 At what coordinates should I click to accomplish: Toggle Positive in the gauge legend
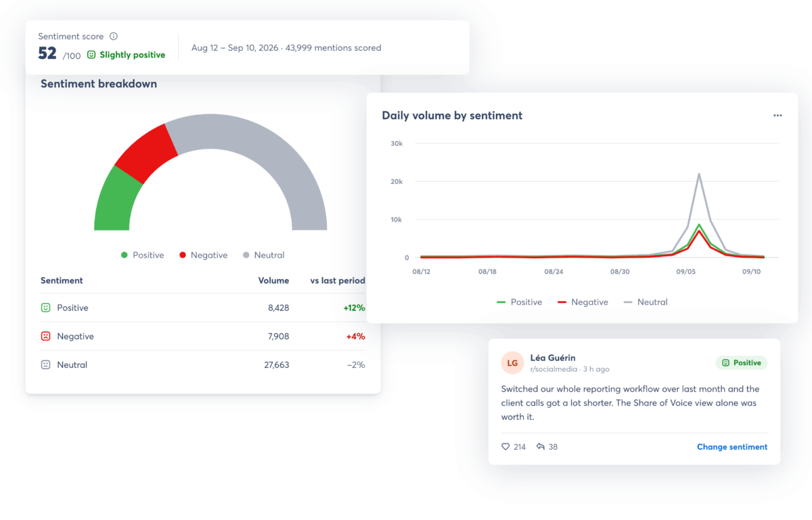coord(142,255)
